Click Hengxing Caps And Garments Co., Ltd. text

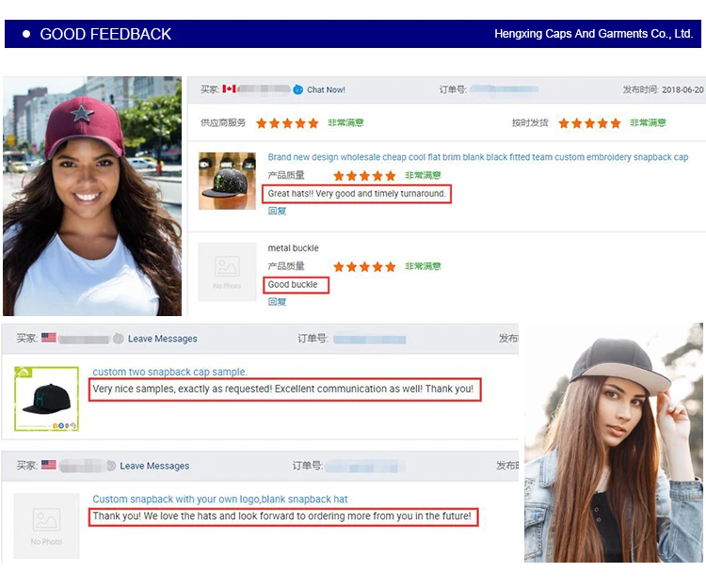coord(593,34)
